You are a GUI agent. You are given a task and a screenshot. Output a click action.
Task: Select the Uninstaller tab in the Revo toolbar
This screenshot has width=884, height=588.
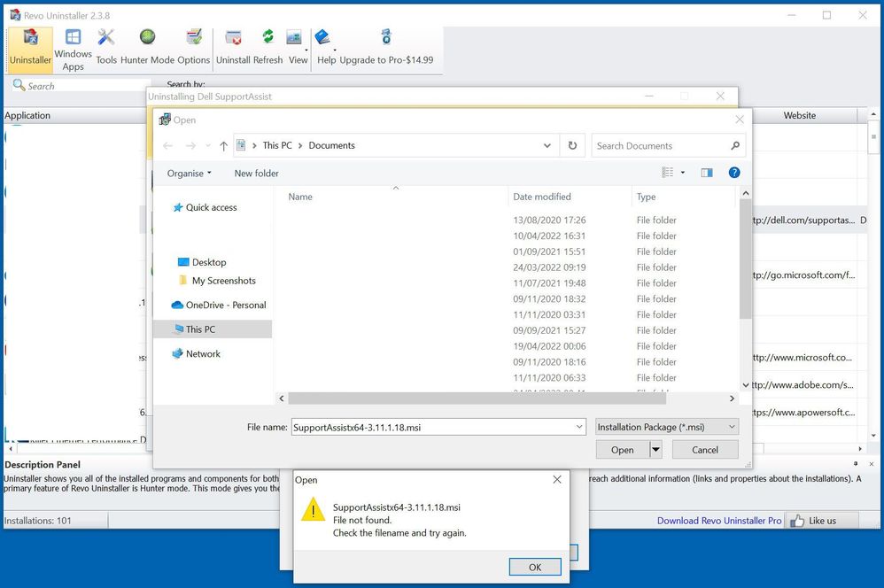pos(30,50)
